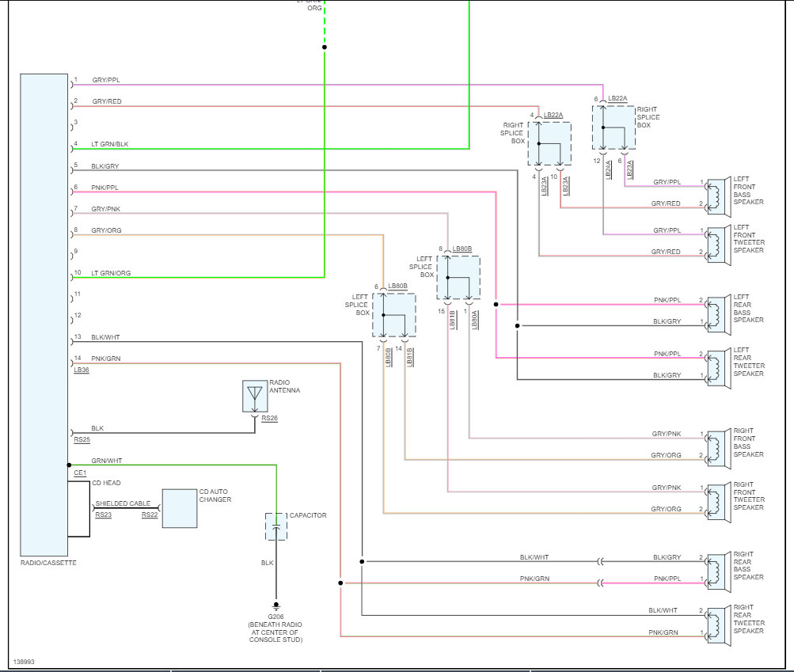Select the tall Radio/Cassette unit block
The width and height of the screenshot is (794, 672).
click(x=44, y=315)
